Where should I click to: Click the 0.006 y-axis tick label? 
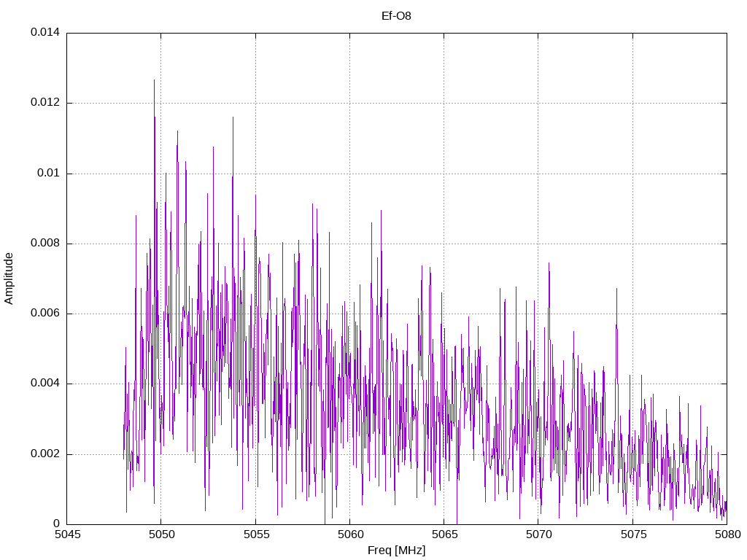pos(45,313)
